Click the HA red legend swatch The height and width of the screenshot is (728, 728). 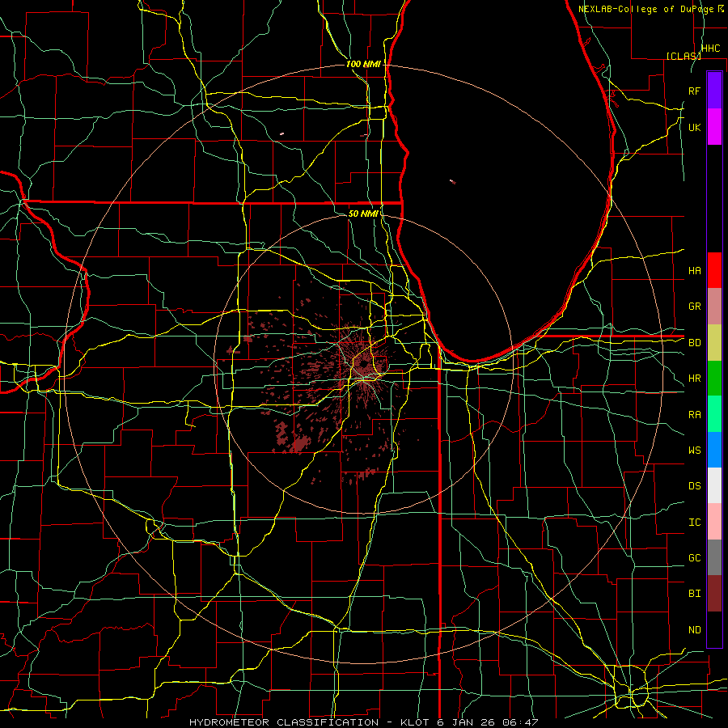(x=714, y=270)
